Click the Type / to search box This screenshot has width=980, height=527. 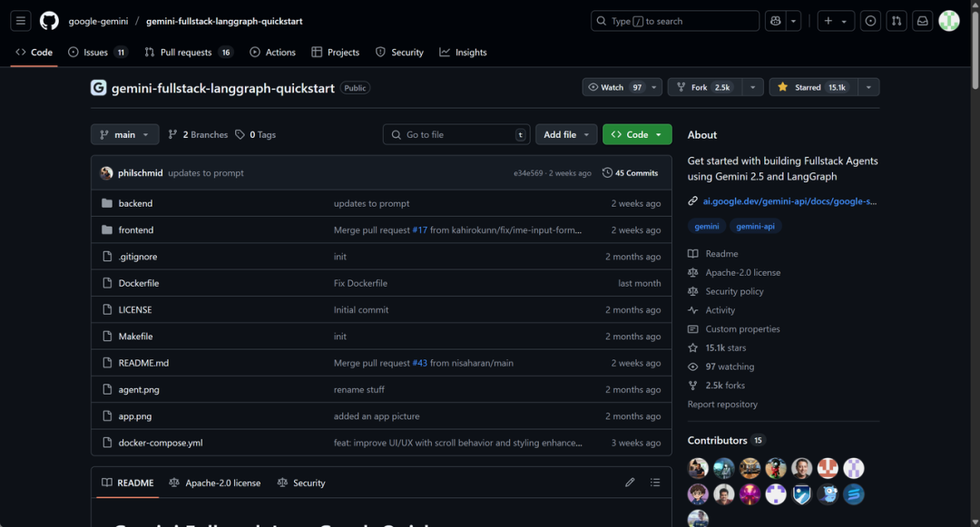675,21
